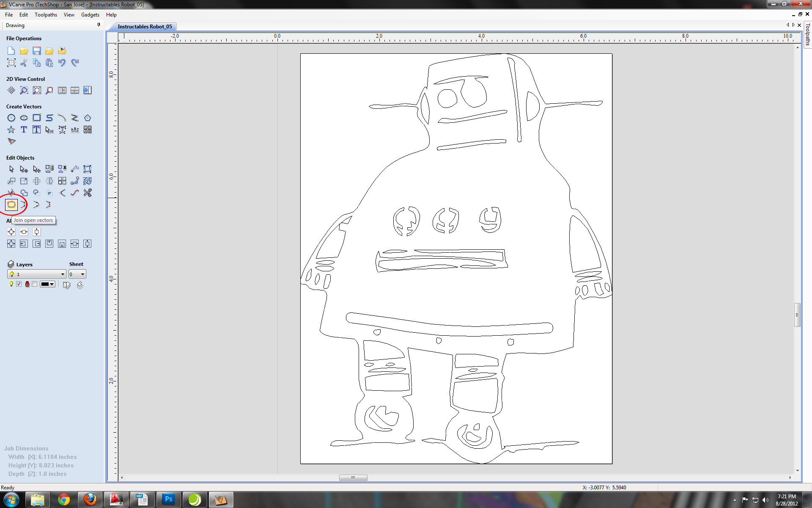Image resolution: width=812 pixels, height=508 pixels.
Task: Choose the Draw Text tool
Action: point(24,130)
